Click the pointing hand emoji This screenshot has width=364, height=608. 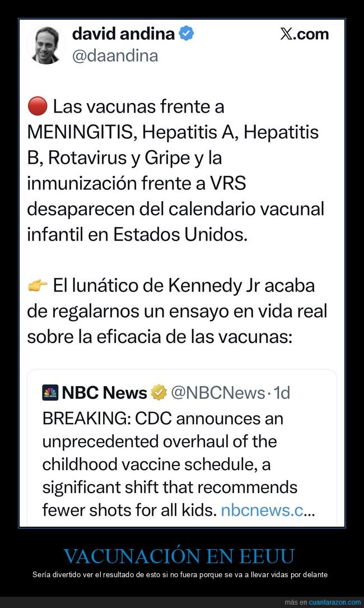(37, 286)
